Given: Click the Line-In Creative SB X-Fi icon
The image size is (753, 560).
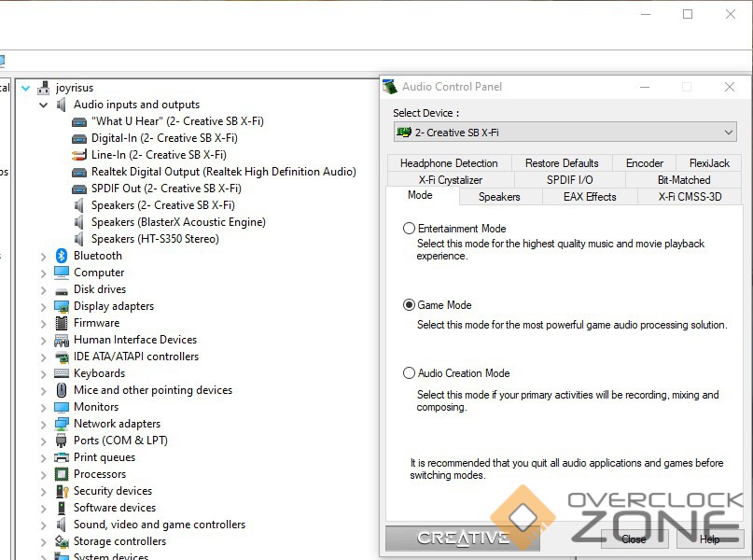Looking at the screenshot, I should 79,155.
